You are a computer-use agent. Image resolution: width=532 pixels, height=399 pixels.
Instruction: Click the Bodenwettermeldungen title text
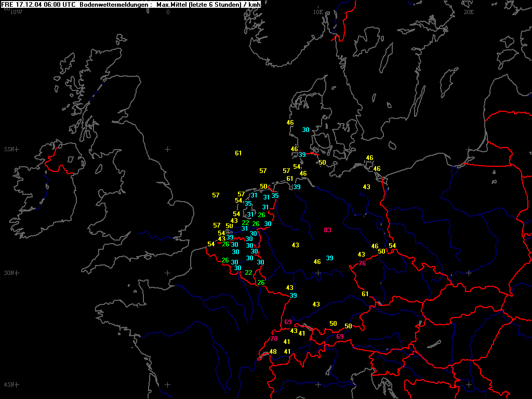click(114, 4)
